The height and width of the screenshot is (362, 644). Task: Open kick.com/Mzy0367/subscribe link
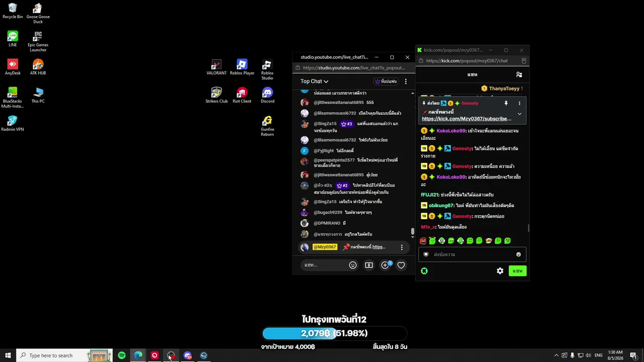click(466, 119)
